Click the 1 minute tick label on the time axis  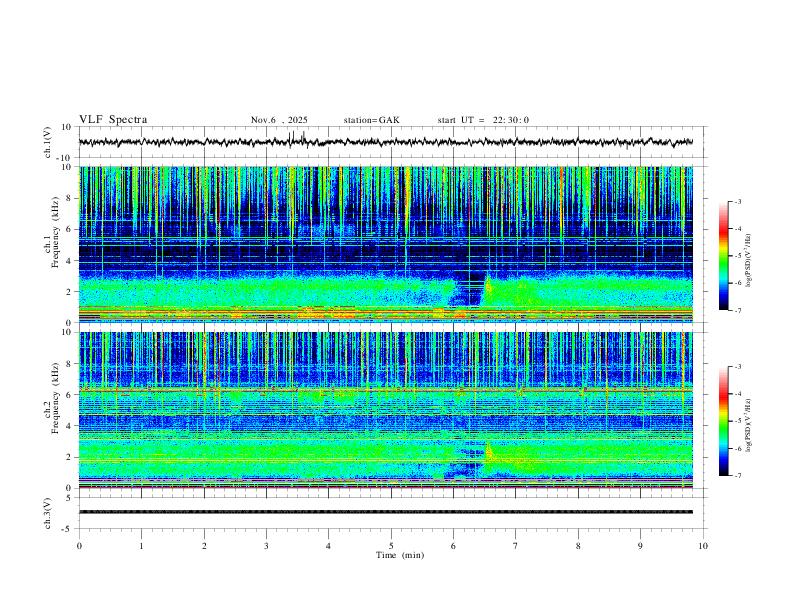(x=142, y=545)
